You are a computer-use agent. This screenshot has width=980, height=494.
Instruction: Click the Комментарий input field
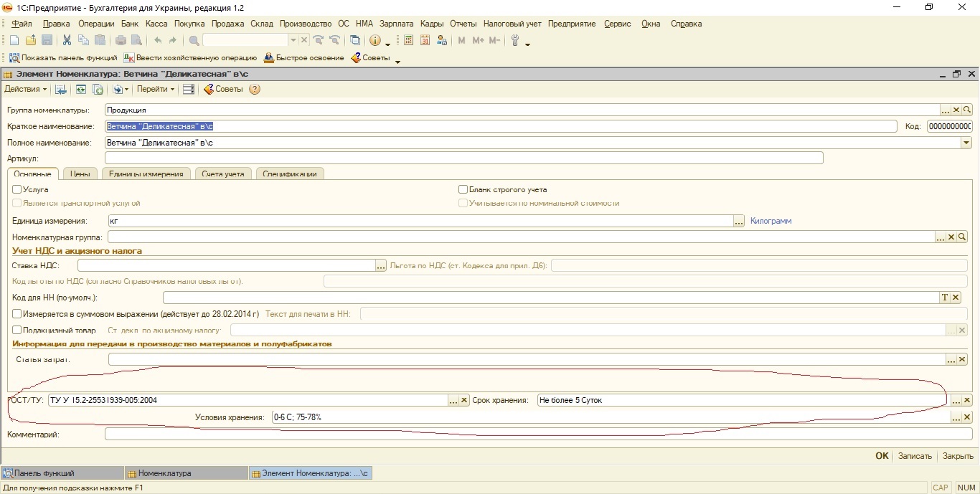coord(538,434)
